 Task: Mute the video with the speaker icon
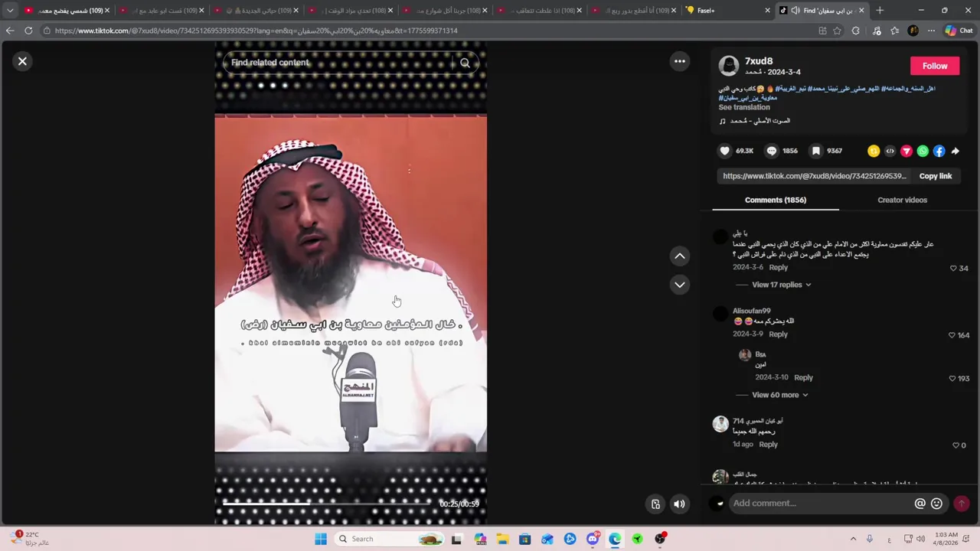pyautogui.click(x=679, y=504)
